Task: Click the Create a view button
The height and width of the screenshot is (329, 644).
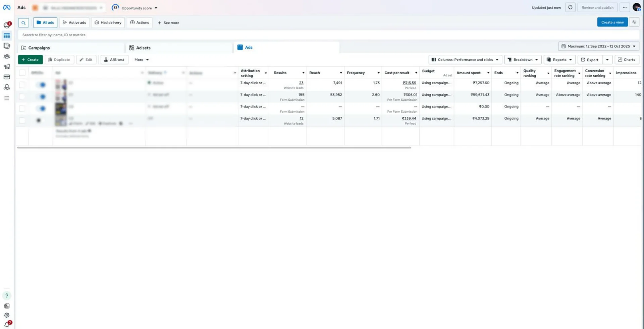Action: tap(612, 22)
